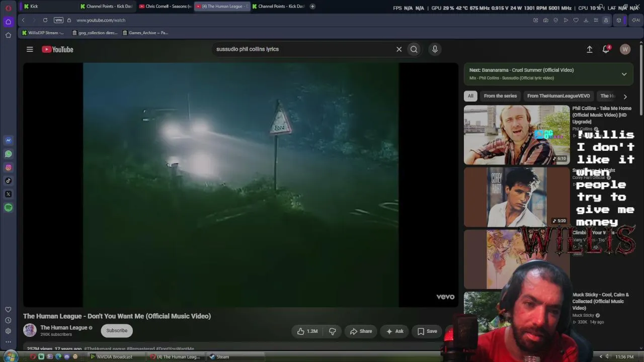
Task: Clear the YouTube search text
Action: click(399, 49)
